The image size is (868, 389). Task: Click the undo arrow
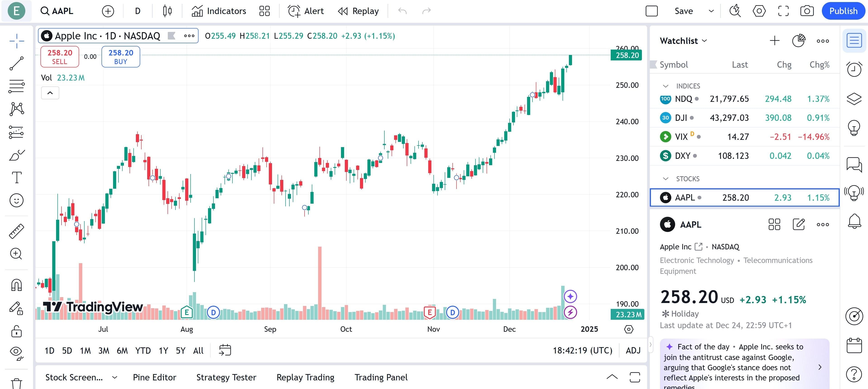click(402, 11)
